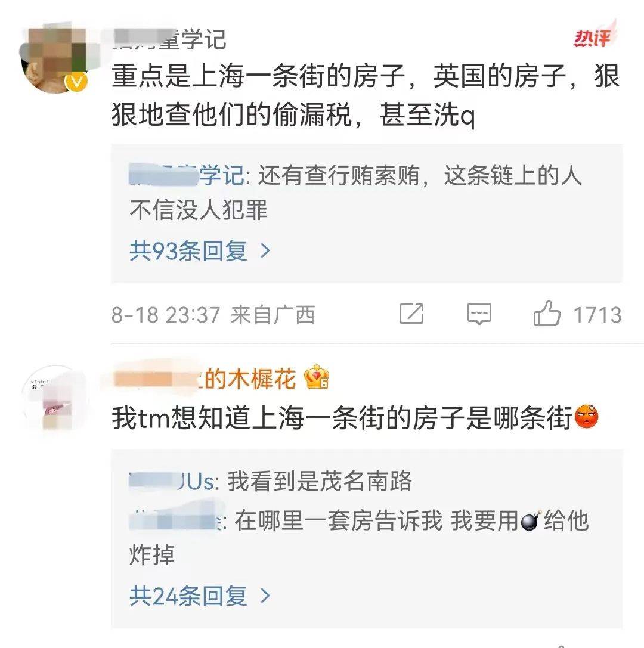Tap the bomb emoji in the reply
Screen dimensions: 644x648
(531, 520)
